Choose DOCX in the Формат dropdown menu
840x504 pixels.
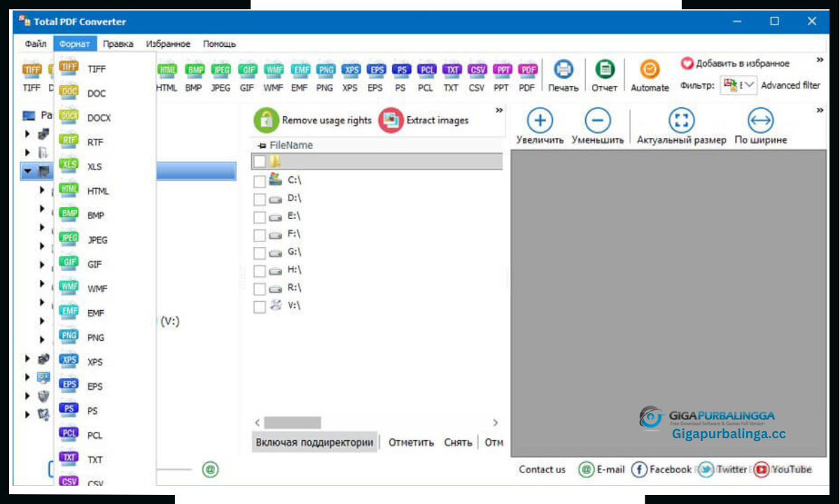click(105, 118)
